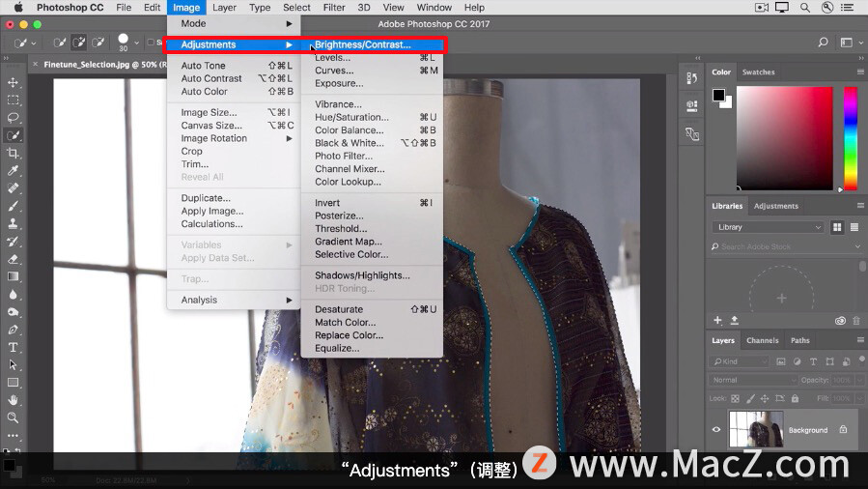Select the Eyedropper tool
868x489 pixels.
13,170
